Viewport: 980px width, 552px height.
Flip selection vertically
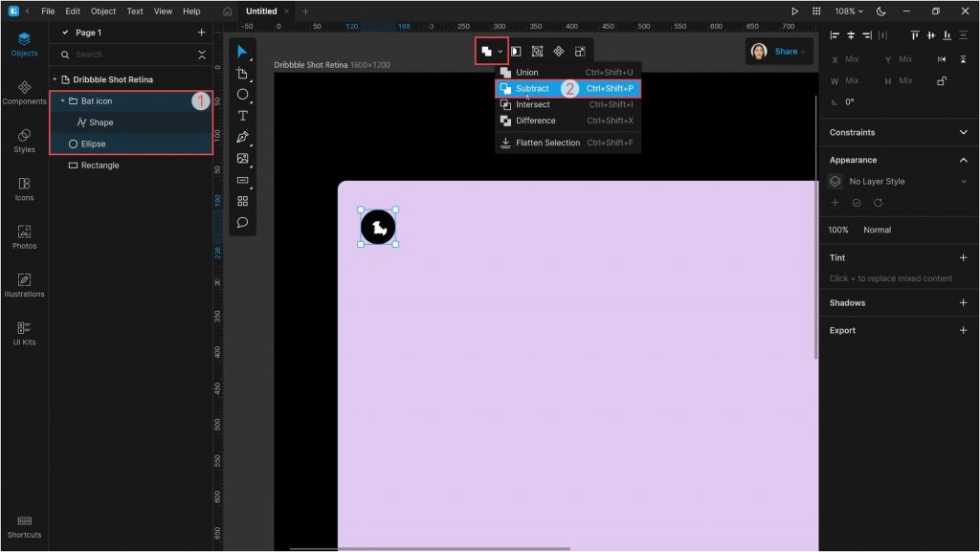tap(963, 59)
